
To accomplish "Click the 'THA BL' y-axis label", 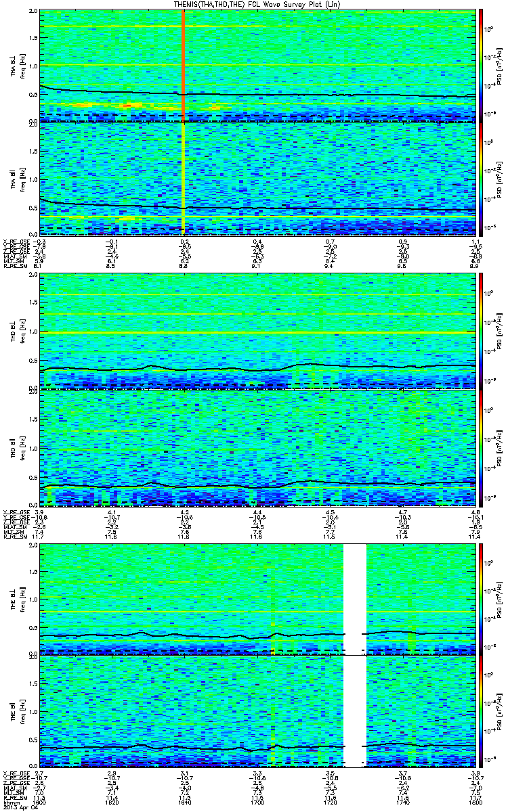I will click(13, 66).
